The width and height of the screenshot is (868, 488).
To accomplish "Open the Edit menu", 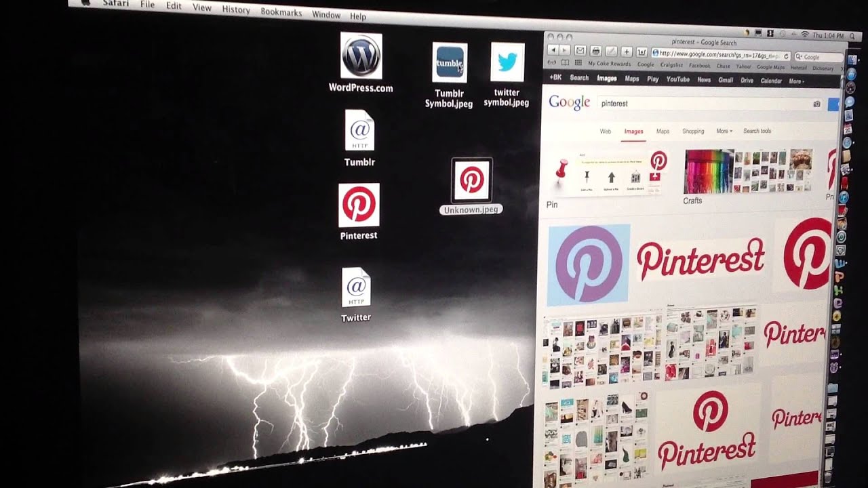I will coord(174,6).
